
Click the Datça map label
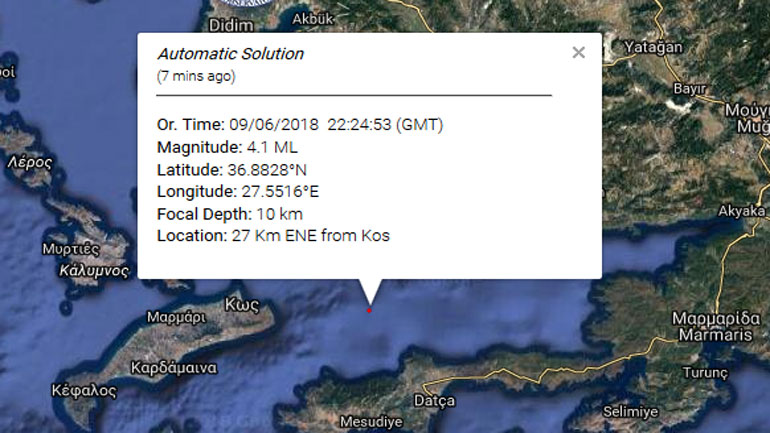point(434,401)
